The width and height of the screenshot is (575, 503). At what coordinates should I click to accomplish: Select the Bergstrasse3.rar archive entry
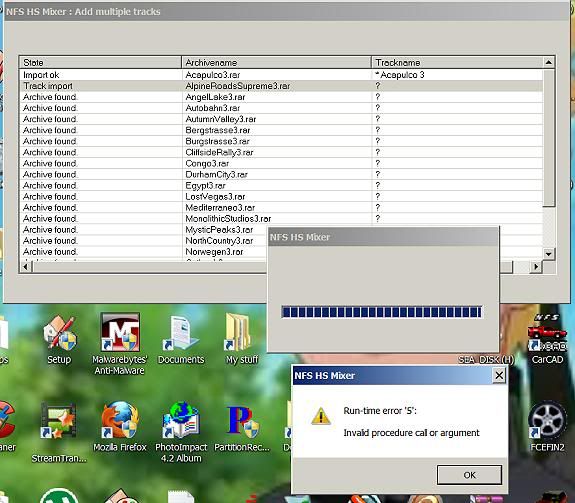coord(281,130)
